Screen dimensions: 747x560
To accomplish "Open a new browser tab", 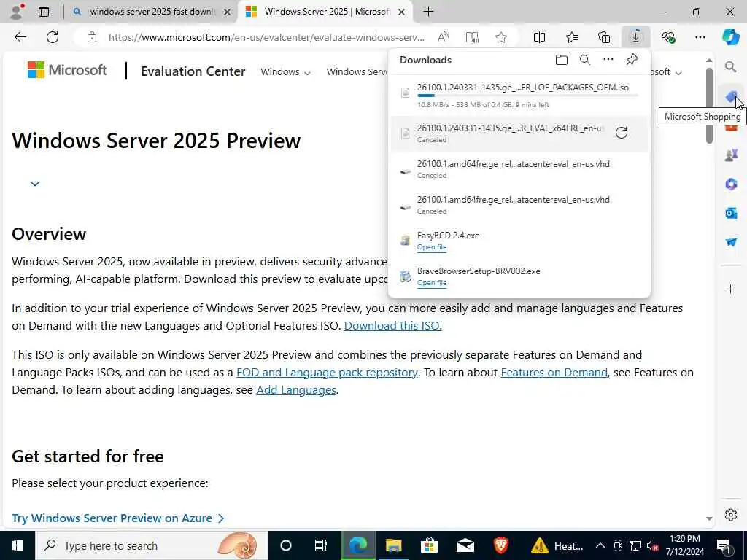I will pyautogui.click(x=428, y=12).
